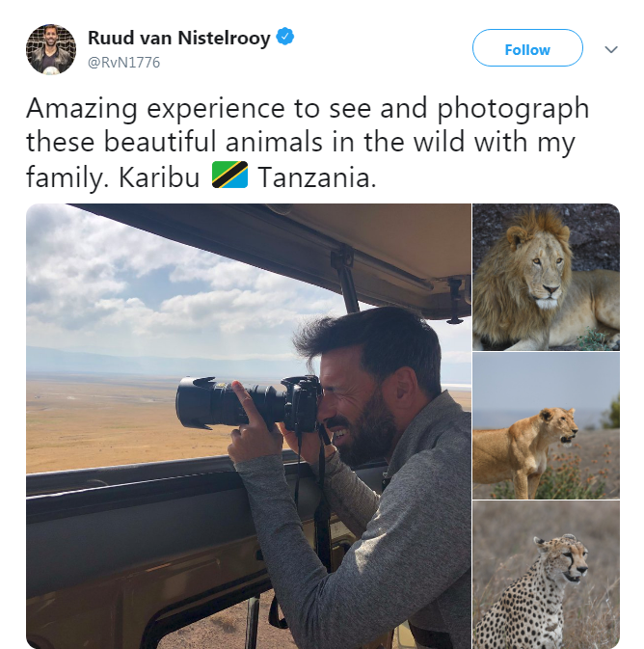View the lioness photo thumbnail
The width and height of the screenshot is (644, 649).
[x=546, y=425]
